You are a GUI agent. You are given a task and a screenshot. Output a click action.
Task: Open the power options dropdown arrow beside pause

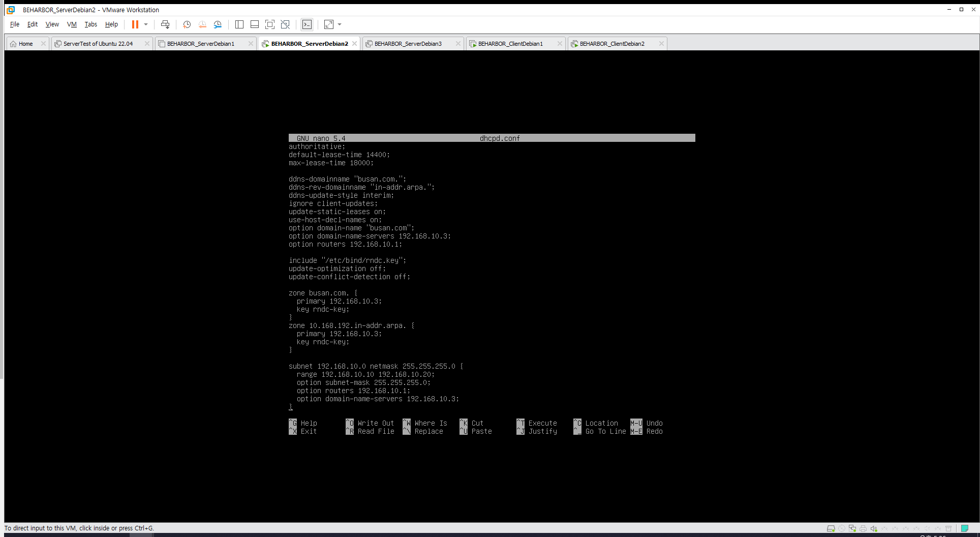(146, 24)
